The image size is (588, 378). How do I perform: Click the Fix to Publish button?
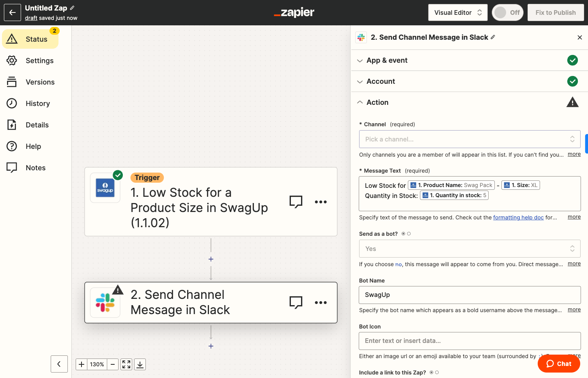click(x=556, y=12)
